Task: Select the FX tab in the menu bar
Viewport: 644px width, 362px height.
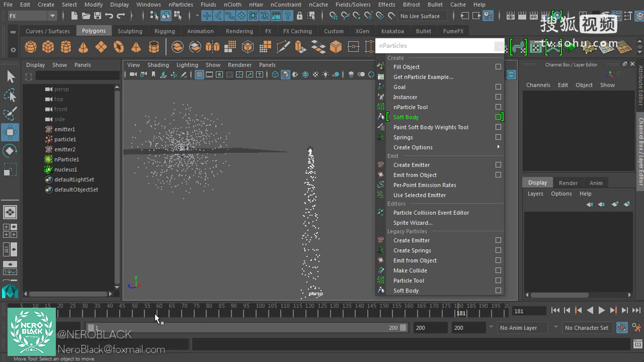Action: (268, 31)
